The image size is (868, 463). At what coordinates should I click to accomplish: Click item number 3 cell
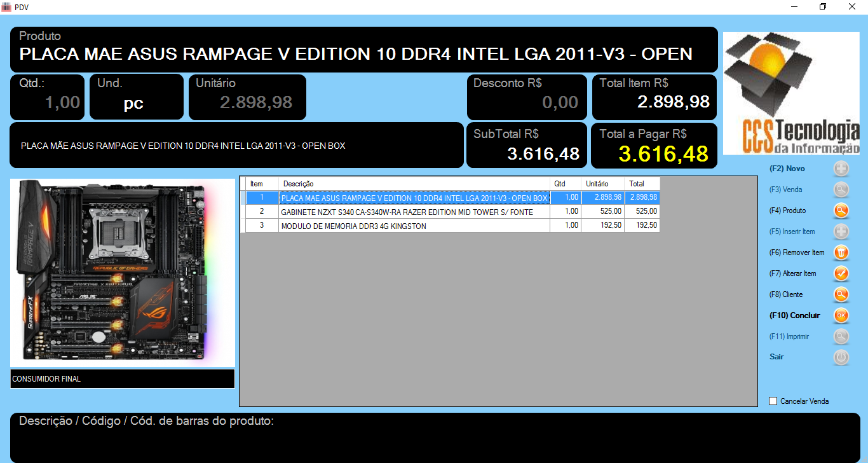point(262,226)
